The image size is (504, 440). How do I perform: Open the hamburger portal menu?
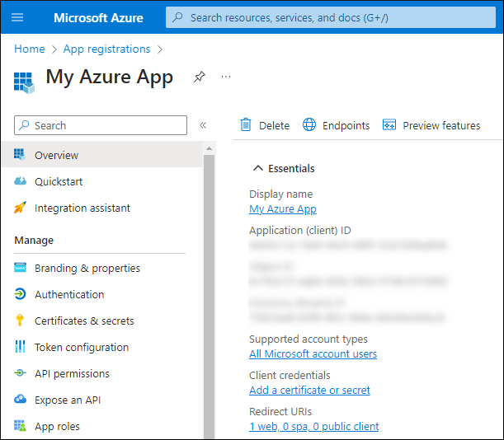pos(17,17)
